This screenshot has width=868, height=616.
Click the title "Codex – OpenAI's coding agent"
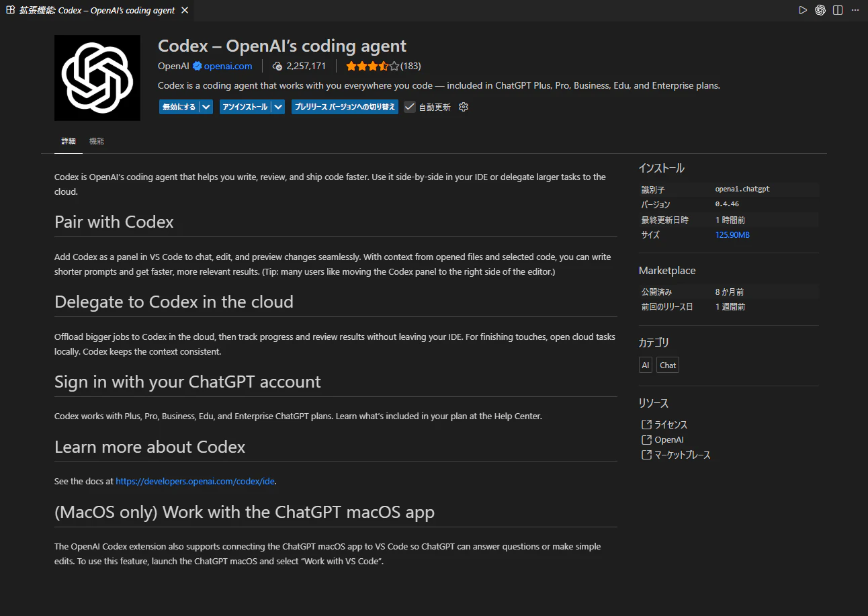click(282, 46)
